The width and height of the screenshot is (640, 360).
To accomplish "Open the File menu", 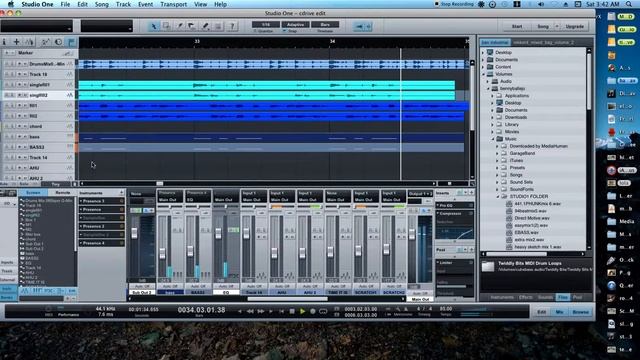I will click(65, 4).
